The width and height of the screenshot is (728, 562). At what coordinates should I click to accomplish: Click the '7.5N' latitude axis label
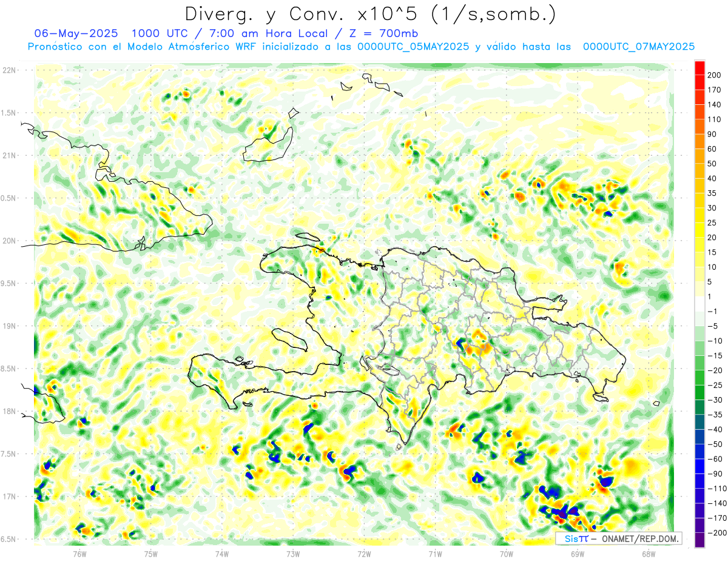click(x=8, y=454)
